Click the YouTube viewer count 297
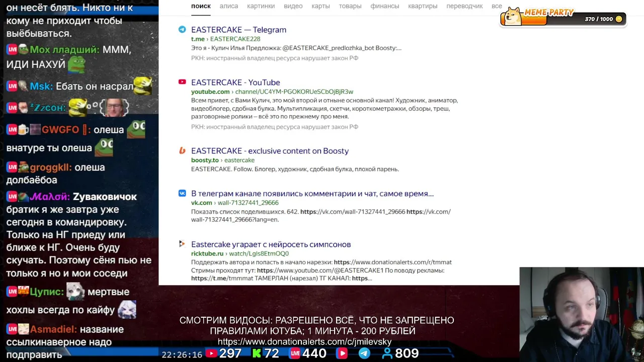 [x=230, y=353]
